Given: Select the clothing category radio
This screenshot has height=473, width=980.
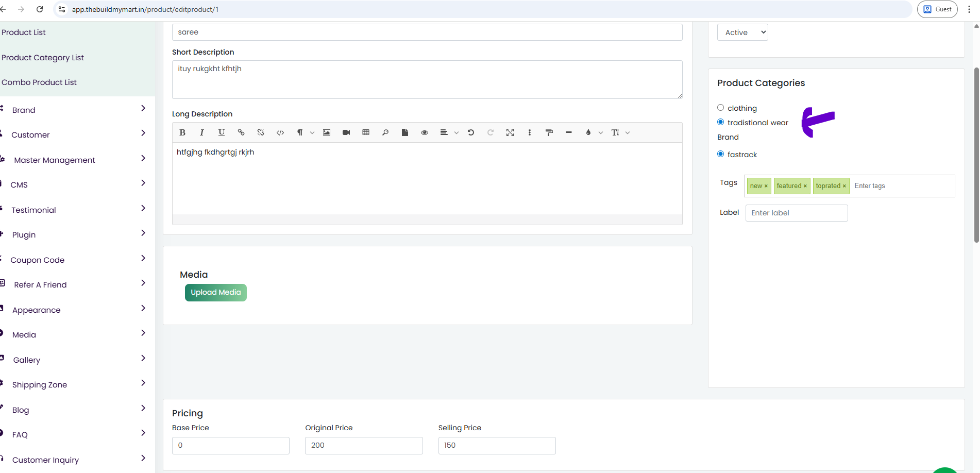Looking at the screenshot, I should click(x=721, y=108).
